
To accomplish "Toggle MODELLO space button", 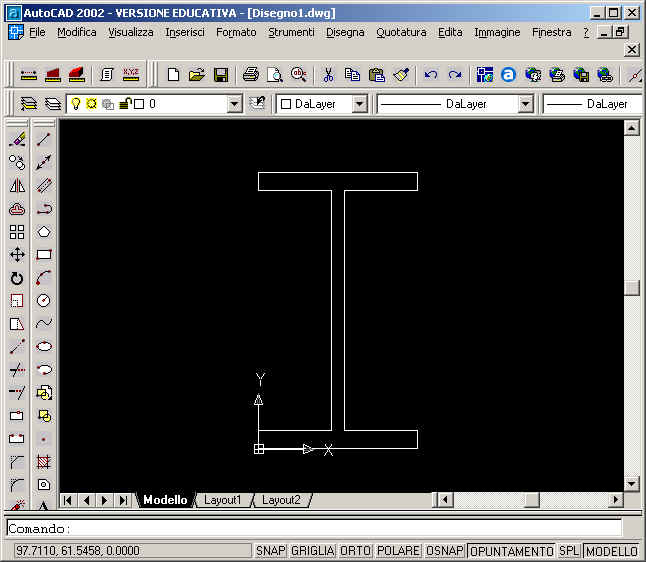I will click(612, 551).
